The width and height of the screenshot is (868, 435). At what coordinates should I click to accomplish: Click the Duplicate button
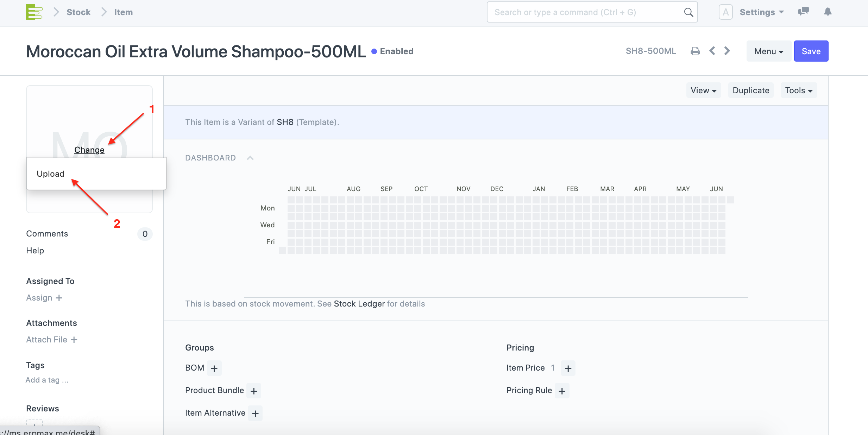(x=751, y=90)
